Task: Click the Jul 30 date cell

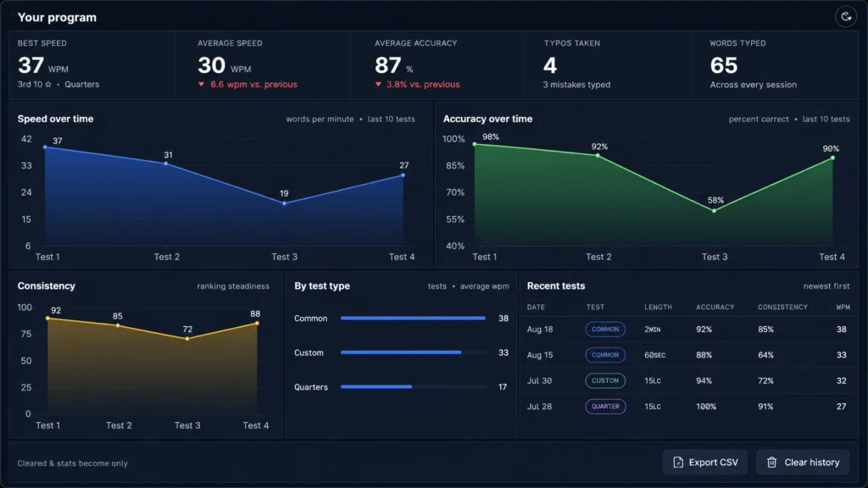Action: (539, 380)
